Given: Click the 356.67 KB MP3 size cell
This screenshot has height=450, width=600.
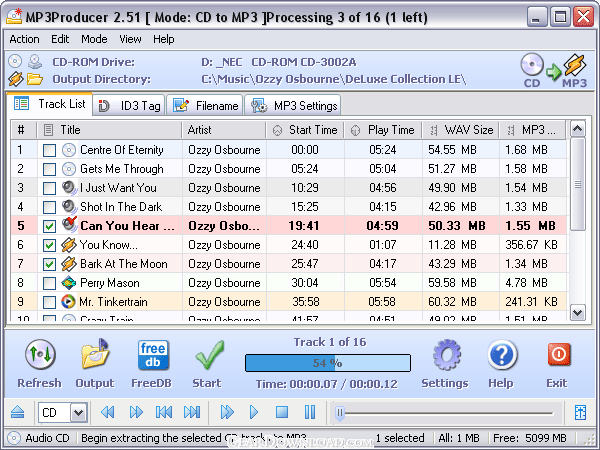Looking at the screenshot, I should coord(532,245).
